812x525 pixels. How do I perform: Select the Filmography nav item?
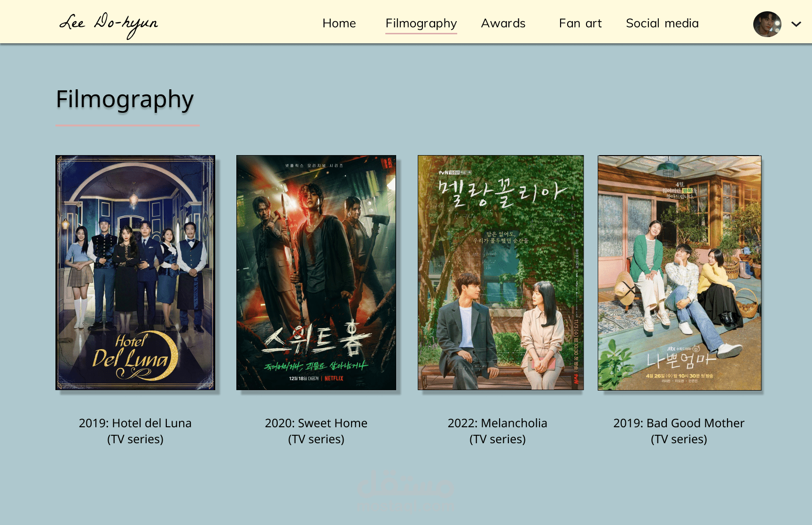coord(421,23)
